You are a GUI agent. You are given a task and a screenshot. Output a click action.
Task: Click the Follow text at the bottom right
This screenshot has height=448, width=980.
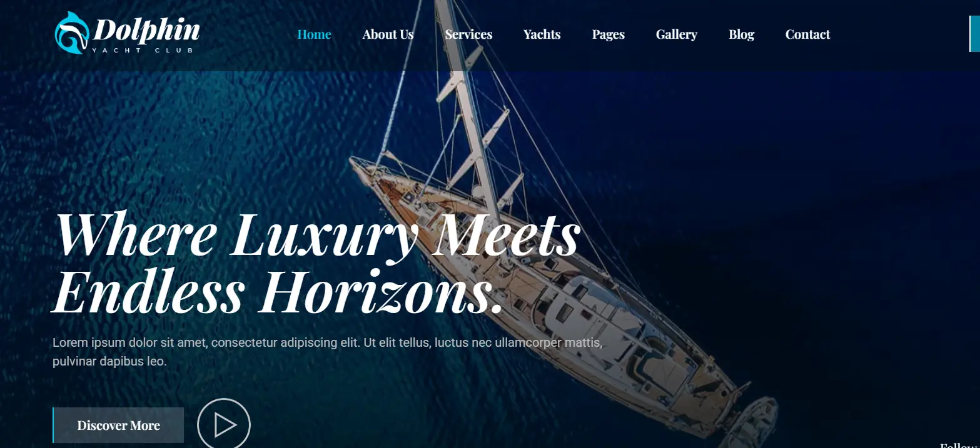[x=959, y=445]
